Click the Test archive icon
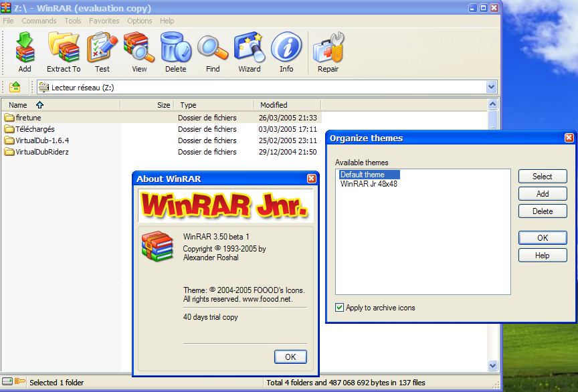Image resolution: width=578 pixels, height=392 pixels. pos(102,48)
